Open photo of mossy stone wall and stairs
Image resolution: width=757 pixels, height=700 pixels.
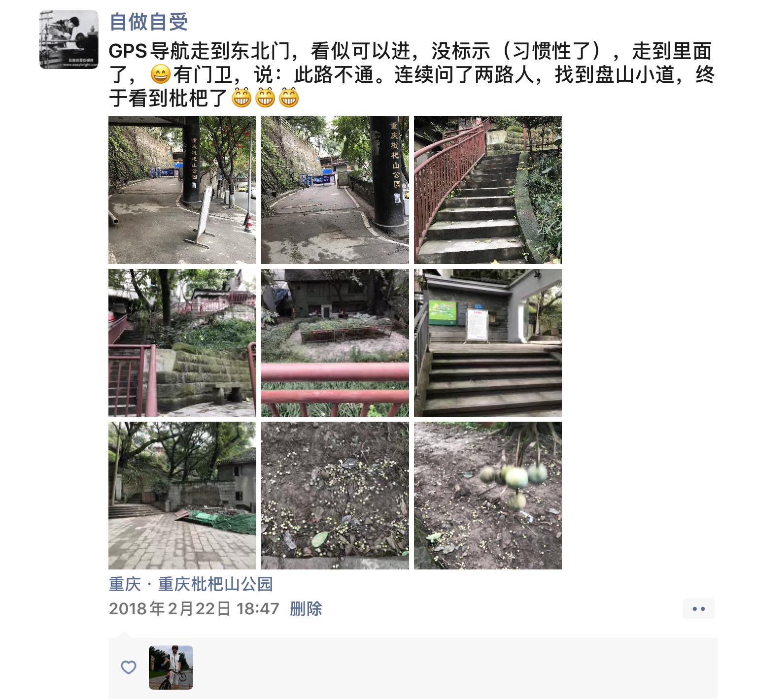pos(182,343)
